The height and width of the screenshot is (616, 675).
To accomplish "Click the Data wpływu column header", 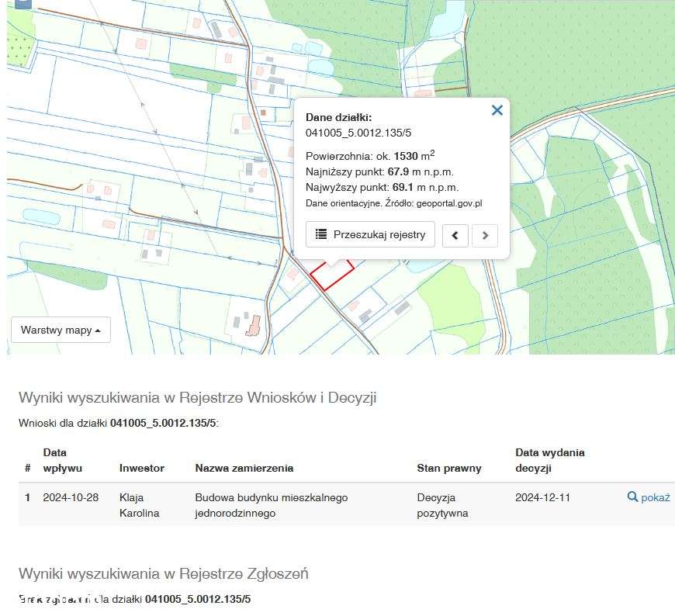I will (x=62, y=460).
